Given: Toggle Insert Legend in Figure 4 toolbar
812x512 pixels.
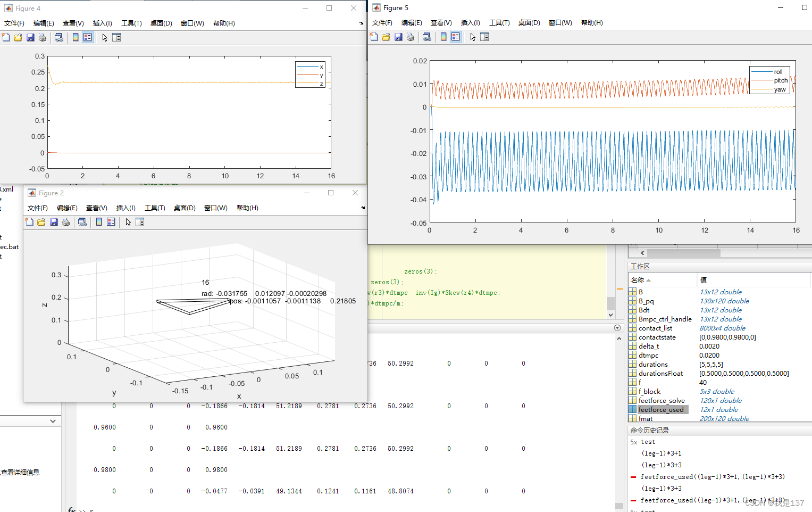Looking at the screenshot, I should [88, 37].
